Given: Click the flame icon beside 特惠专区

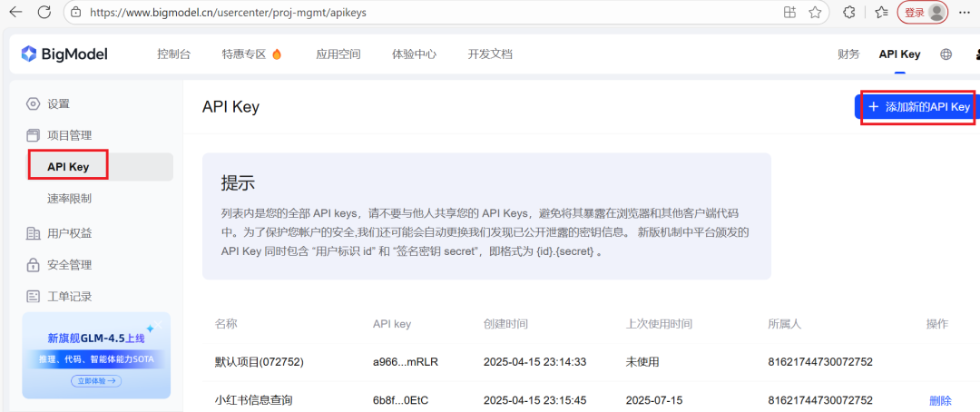Looking at the screenshot, I should click(x=277, y=54).
